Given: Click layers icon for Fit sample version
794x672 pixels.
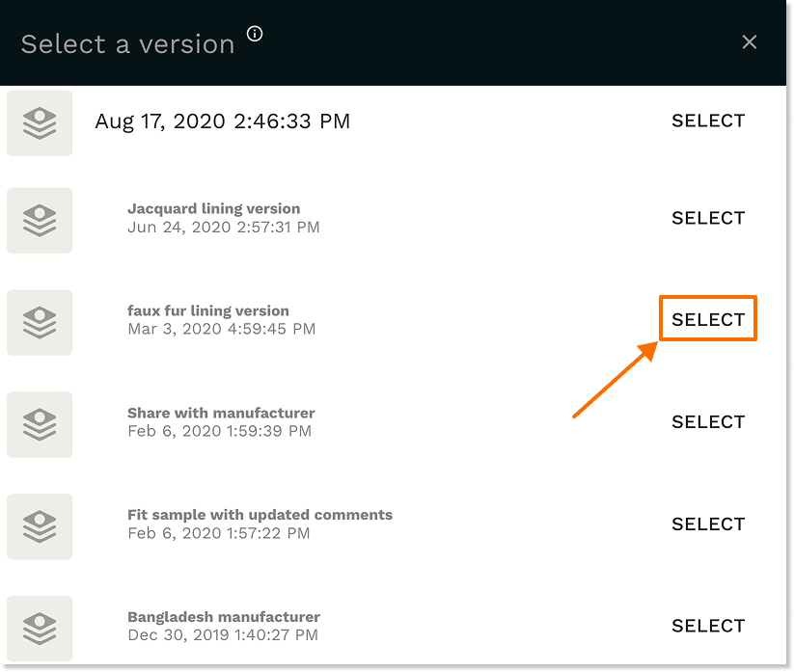Looking at the screenshot, I should (x=40, y=525).
